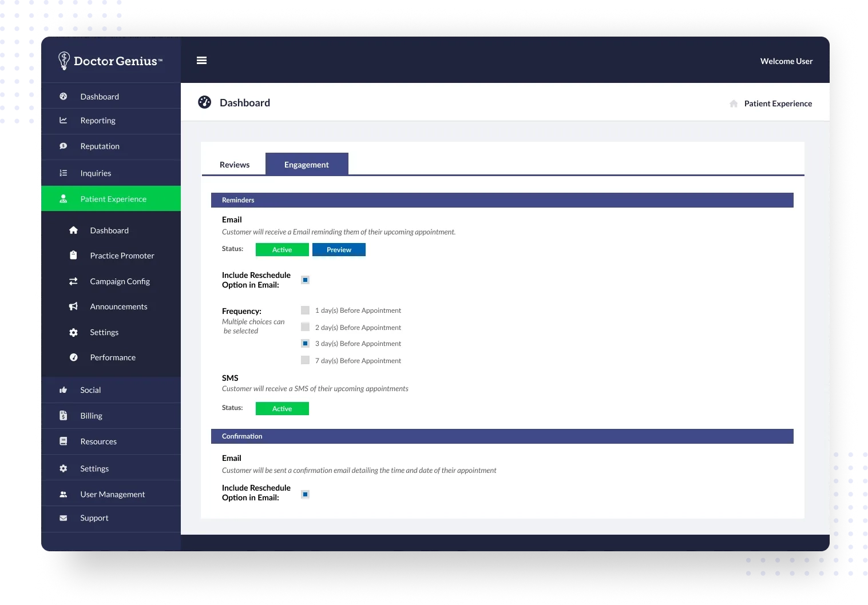Click the Practice Promoter clipboard icon
Screen dimensions: 868x605
(x=73, y=256)
